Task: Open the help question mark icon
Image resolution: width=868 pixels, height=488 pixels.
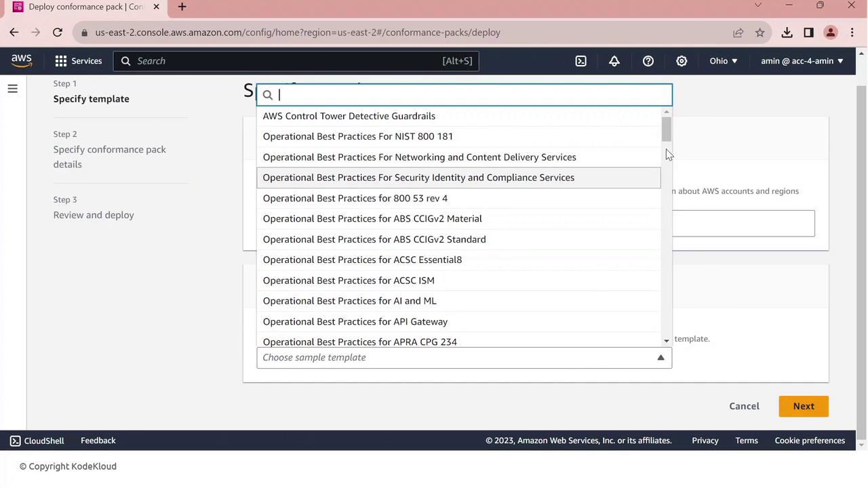Action: pyautogui.click(x=648, y=61)
